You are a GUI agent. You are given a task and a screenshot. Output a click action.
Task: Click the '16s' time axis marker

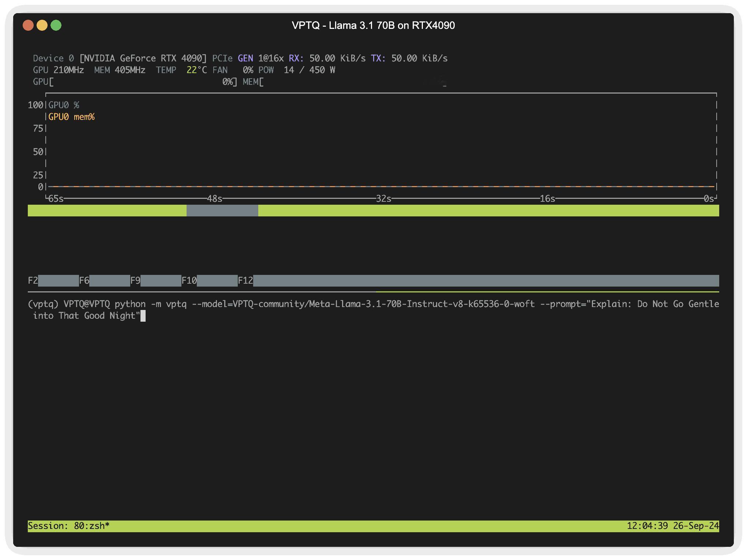(548, 199)
